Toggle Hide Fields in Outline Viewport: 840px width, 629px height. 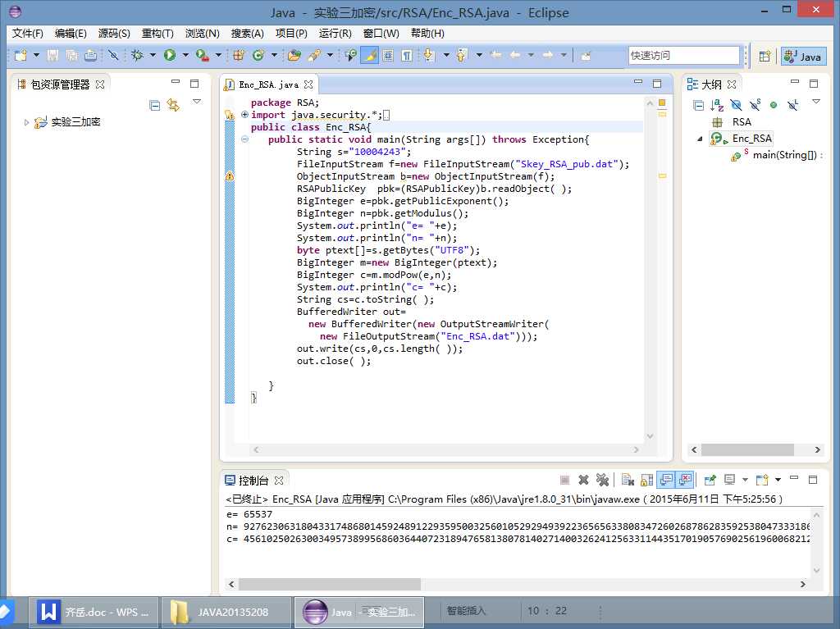pyautogui.click(x=736, y=106)
